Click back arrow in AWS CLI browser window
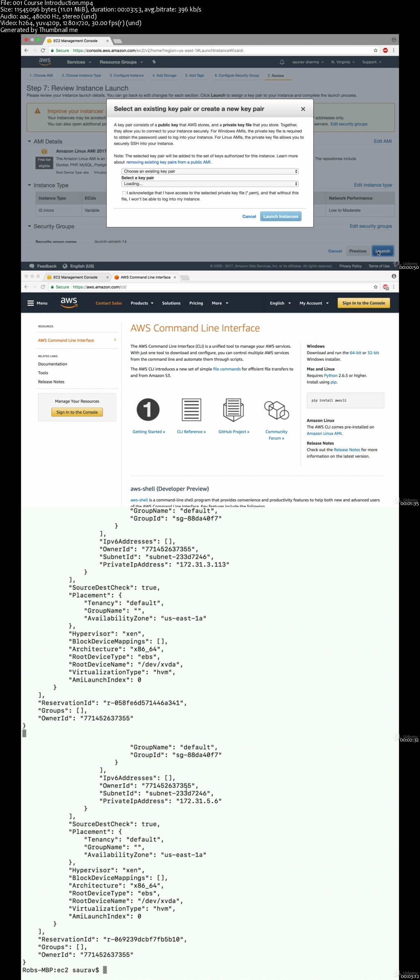This screenshot has width=420, height=980. tap(26, 287)
